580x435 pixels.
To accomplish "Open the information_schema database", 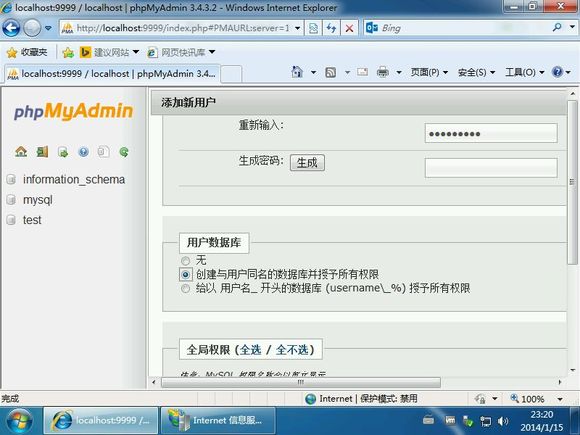I will (x=74, y=179).
